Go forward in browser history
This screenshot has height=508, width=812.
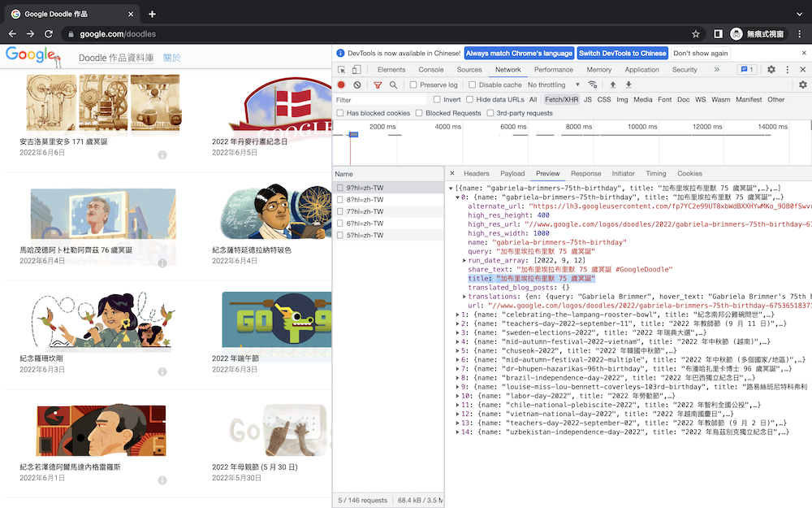[x=31, y=33]
